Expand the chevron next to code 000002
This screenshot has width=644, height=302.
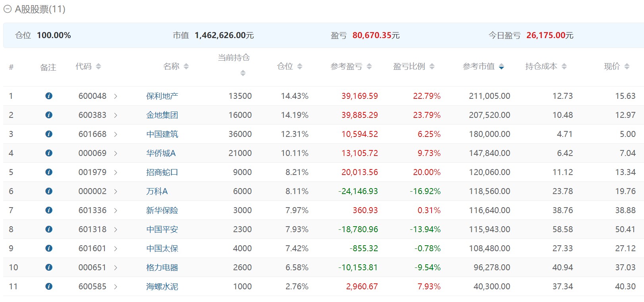pyautogui.click(x=116, y=192)
